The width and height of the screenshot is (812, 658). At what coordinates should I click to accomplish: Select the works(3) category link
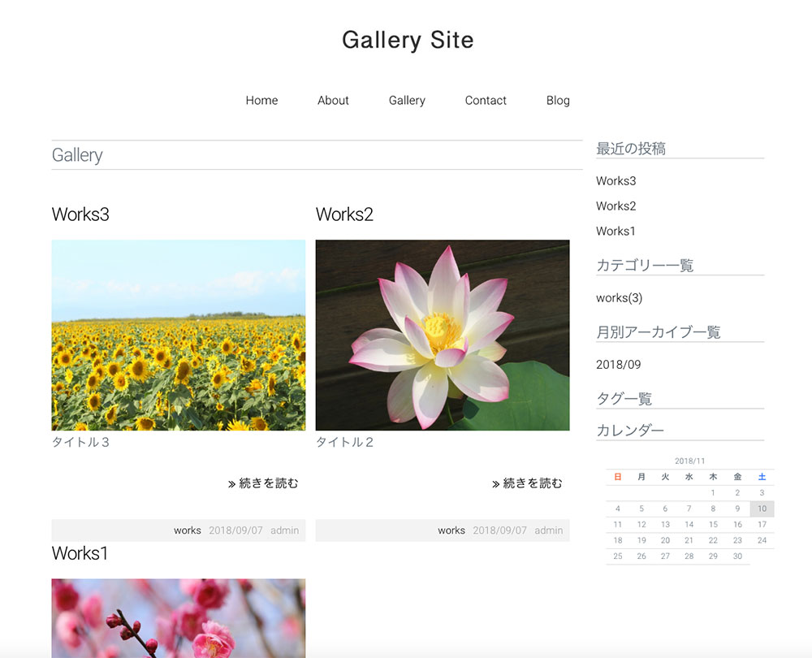coord(619,298)
